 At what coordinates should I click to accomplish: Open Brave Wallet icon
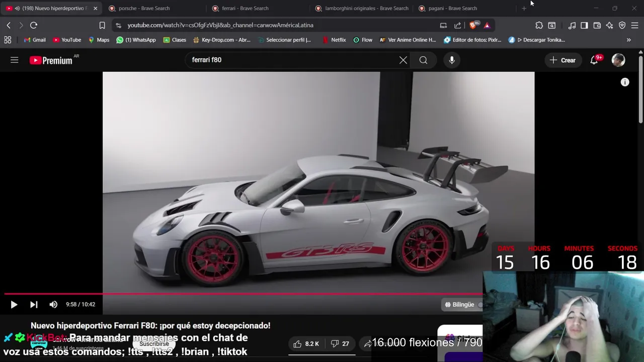click(597, 25)
